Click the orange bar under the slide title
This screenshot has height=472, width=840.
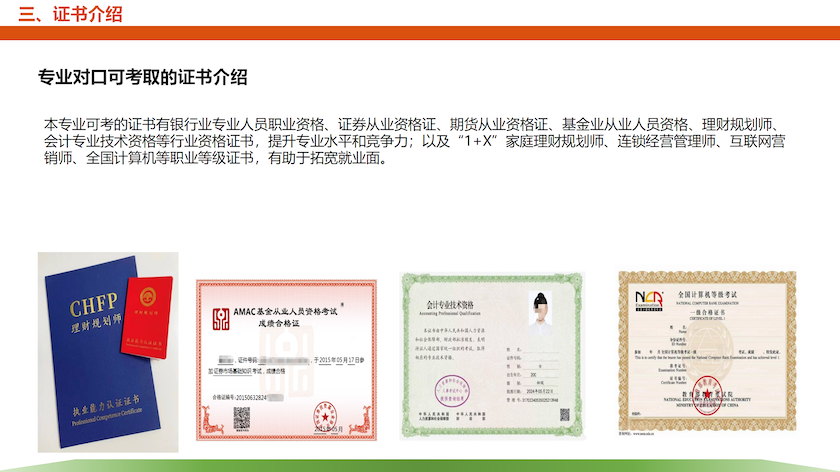point(420,33)
